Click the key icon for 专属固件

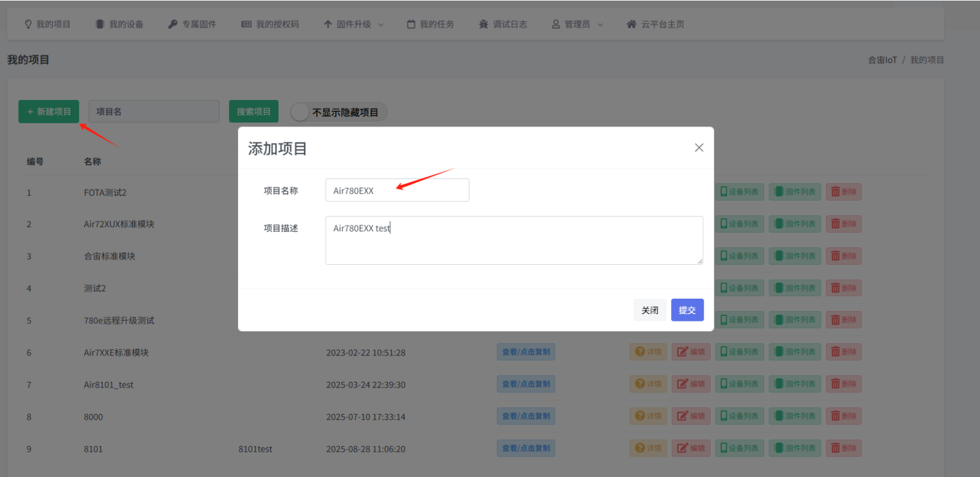[x=173, y=24]
